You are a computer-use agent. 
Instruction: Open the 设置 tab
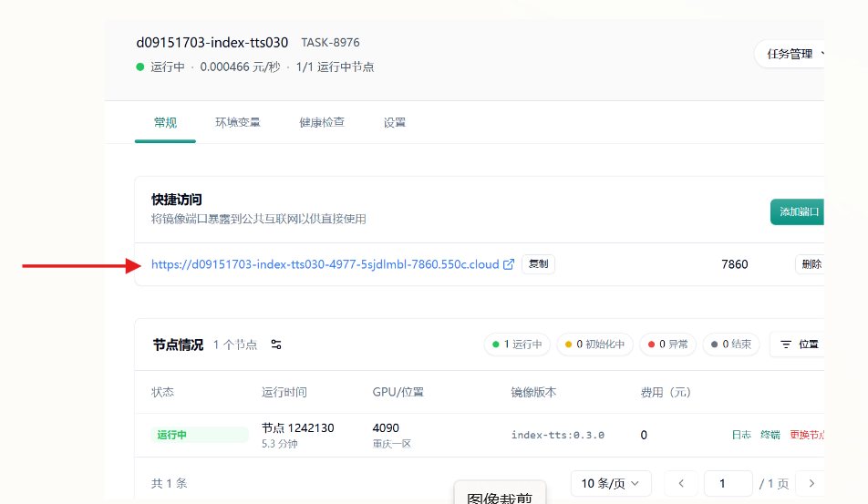tap(395, 122)
